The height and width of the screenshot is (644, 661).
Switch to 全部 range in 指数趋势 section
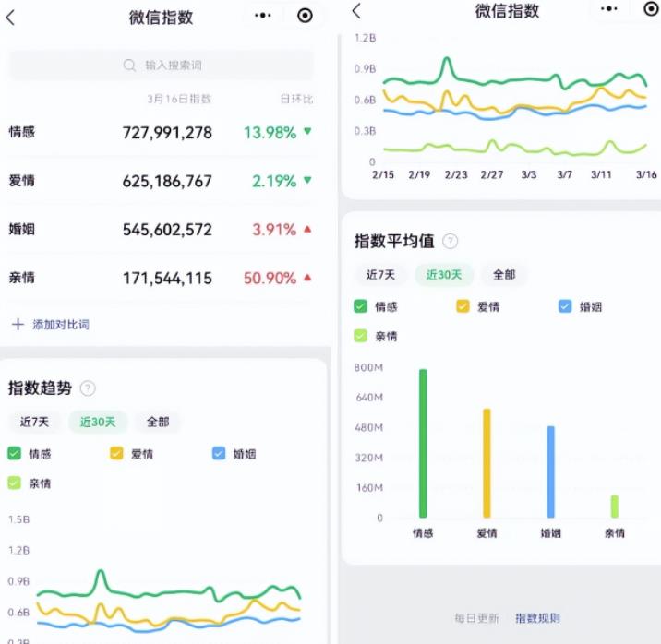pyautogui.click(x=158, y=422)
